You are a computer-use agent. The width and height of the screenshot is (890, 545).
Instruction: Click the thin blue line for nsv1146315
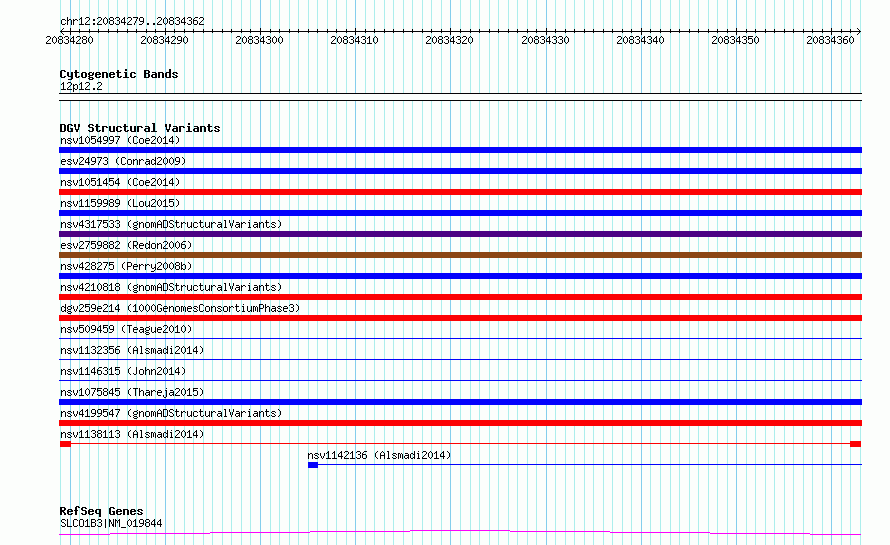coord(460,381)
